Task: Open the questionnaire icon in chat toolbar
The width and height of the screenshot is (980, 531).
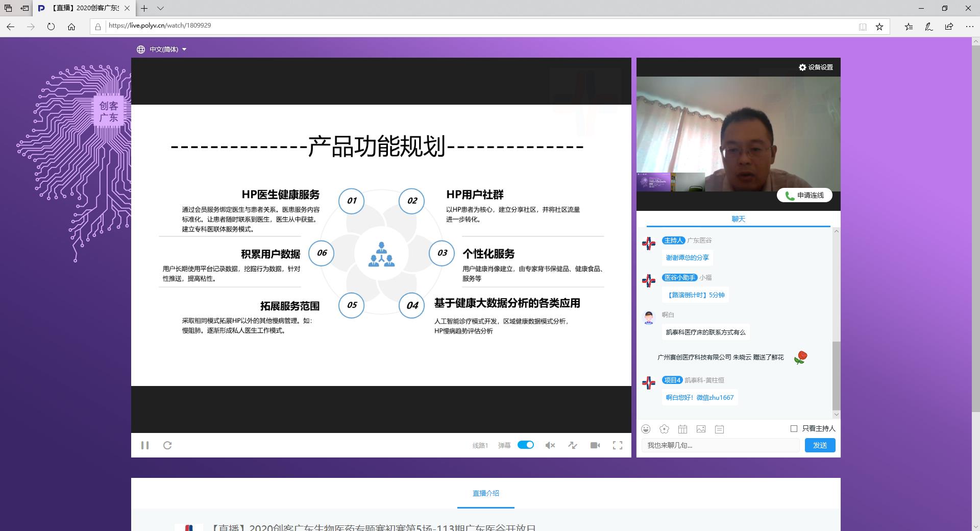Action: 720,429
